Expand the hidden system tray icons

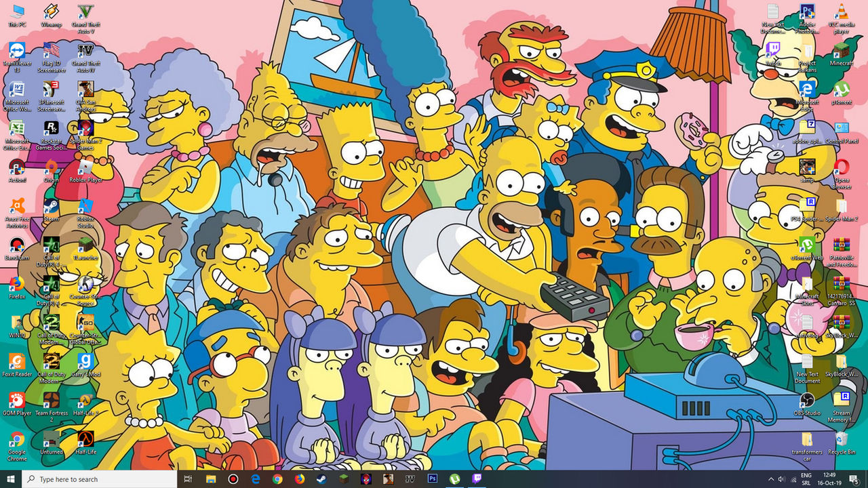coord(770,479)
